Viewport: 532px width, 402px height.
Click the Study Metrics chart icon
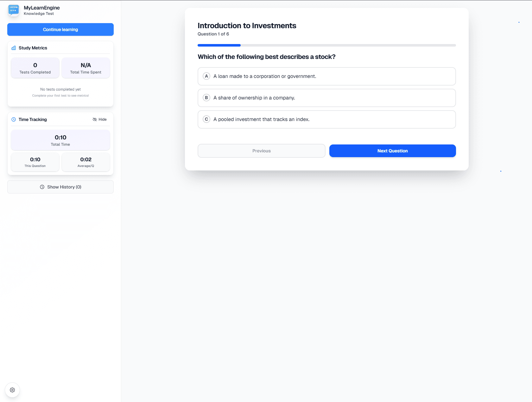[x=14, y=48]
